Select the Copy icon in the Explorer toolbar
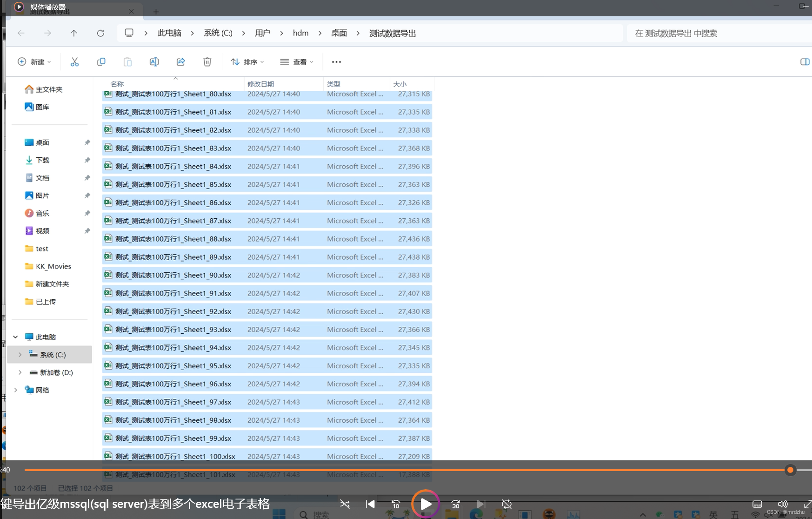The height and width of the screenshot is (519, 812). click(101, 61)
